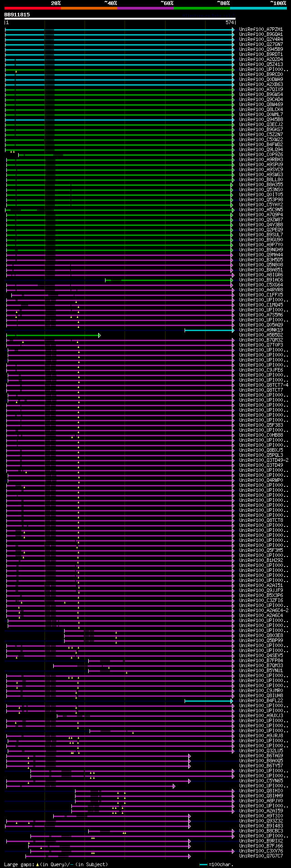Click the UniRef100_C5Z2N7 label

click(261, 134)
